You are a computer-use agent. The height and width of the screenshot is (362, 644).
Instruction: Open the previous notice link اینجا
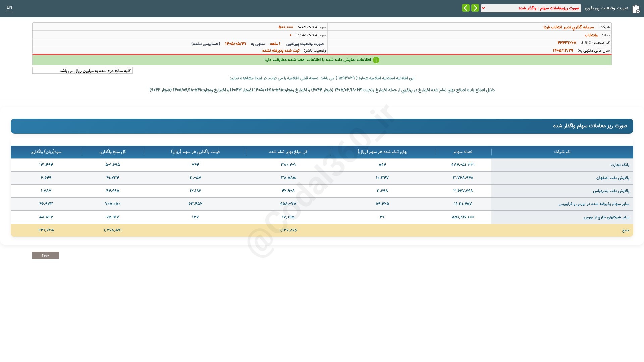tap(258, 78)
